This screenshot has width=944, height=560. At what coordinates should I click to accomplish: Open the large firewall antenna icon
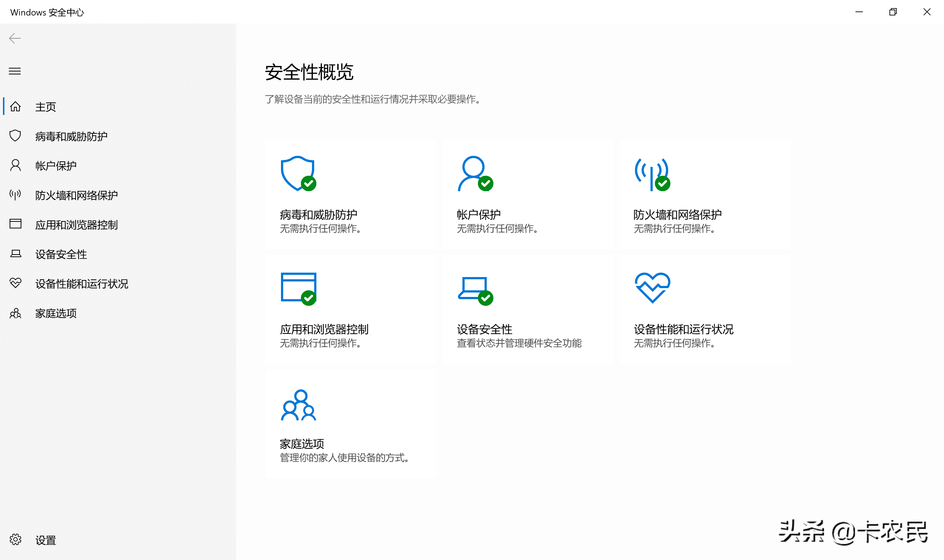pyautogui.click(x=652, y=174)
